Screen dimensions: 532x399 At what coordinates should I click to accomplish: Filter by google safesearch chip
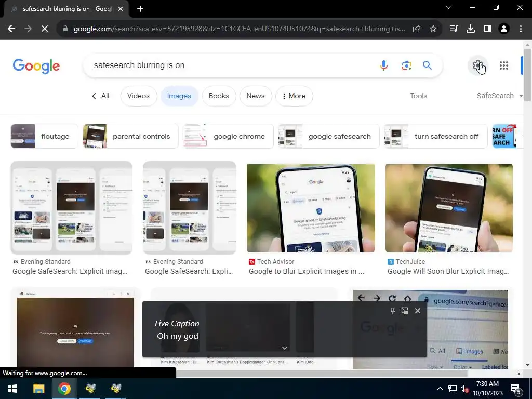(x=328, y=137)
